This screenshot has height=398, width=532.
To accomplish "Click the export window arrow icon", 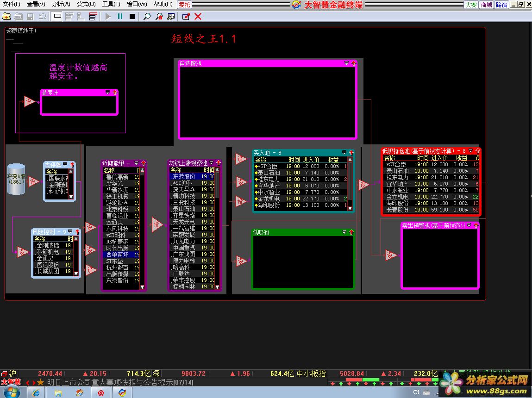I will [x=186, y=16].
